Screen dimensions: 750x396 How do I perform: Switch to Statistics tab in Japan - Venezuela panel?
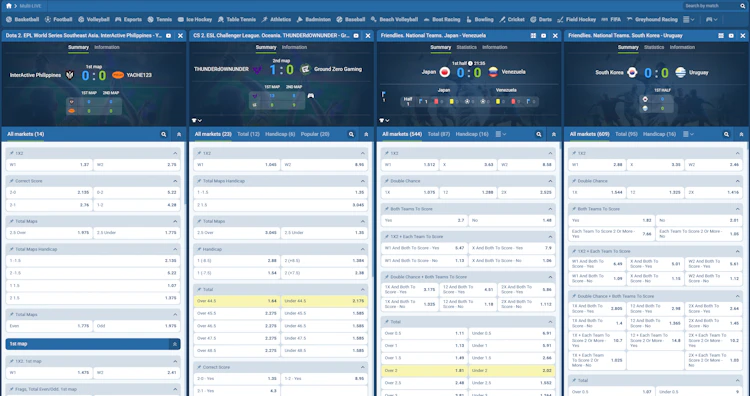(x=466, y=47)
